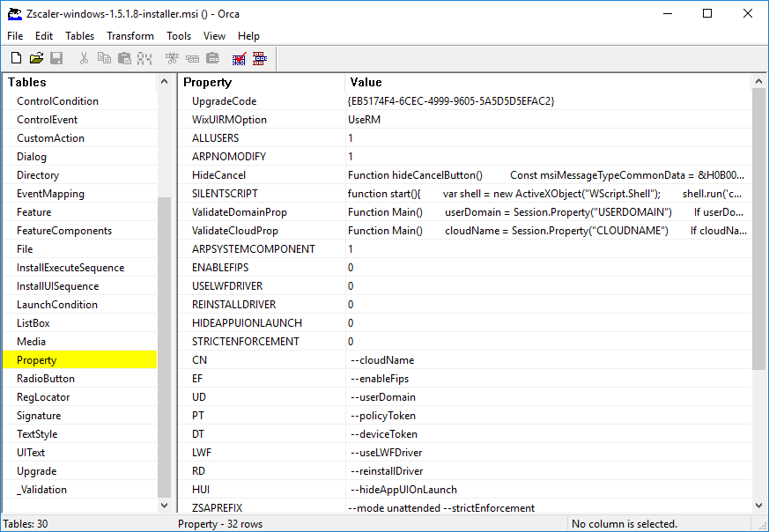Open the Transform menu

coord(130,35)
